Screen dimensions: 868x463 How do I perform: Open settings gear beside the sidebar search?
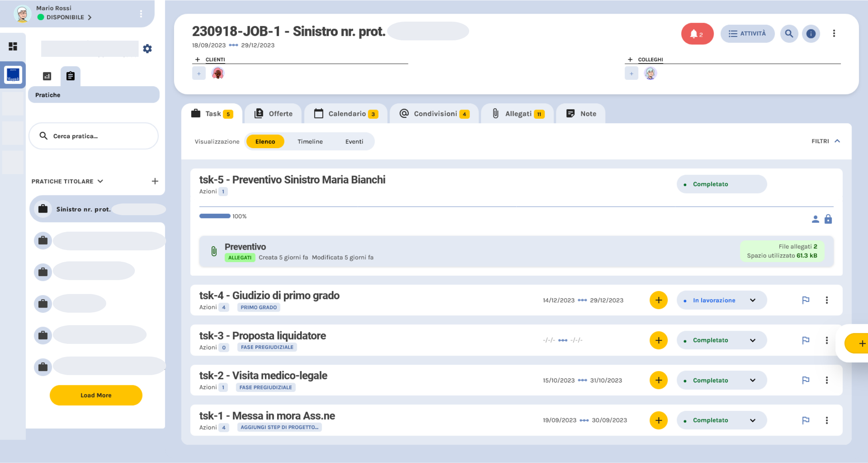point(147,48)
